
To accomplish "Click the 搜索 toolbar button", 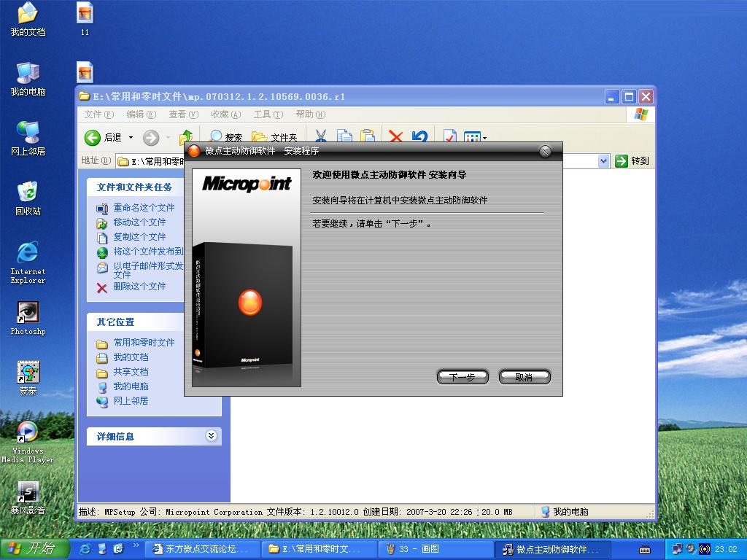I will click(x=226, y=137).
